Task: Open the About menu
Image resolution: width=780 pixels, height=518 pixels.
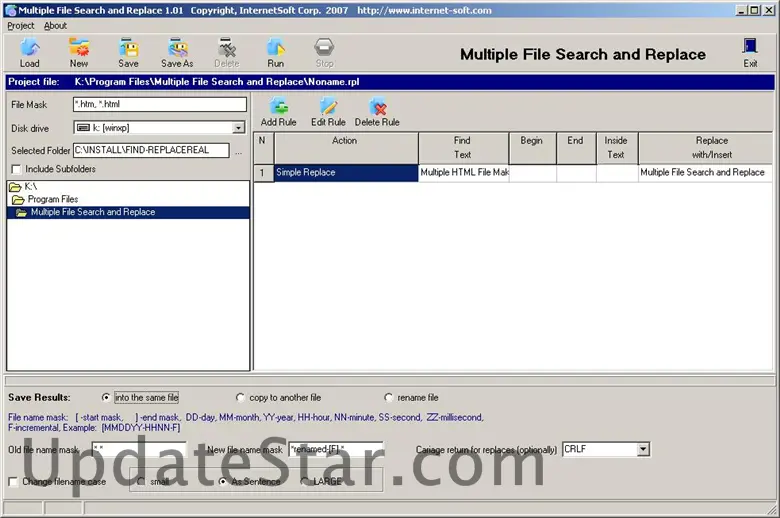Action: [55, 26]
